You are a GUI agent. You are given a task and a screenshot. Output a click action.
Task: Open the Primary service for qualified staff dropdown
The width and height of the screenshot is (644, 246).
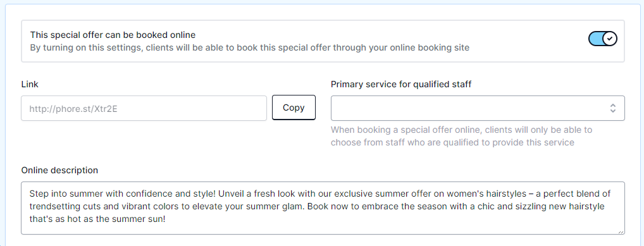coord(478,108)
